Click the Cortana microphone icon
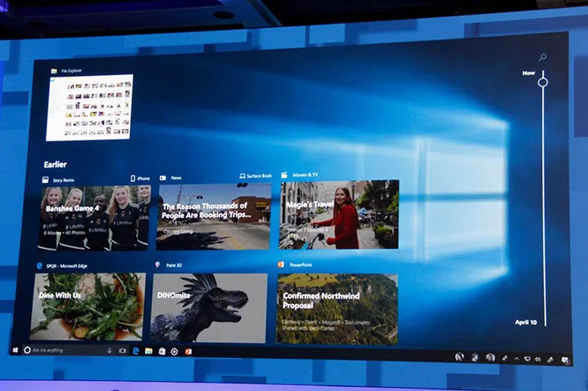This screenshot has height=391, width=588. coord(109,351)
